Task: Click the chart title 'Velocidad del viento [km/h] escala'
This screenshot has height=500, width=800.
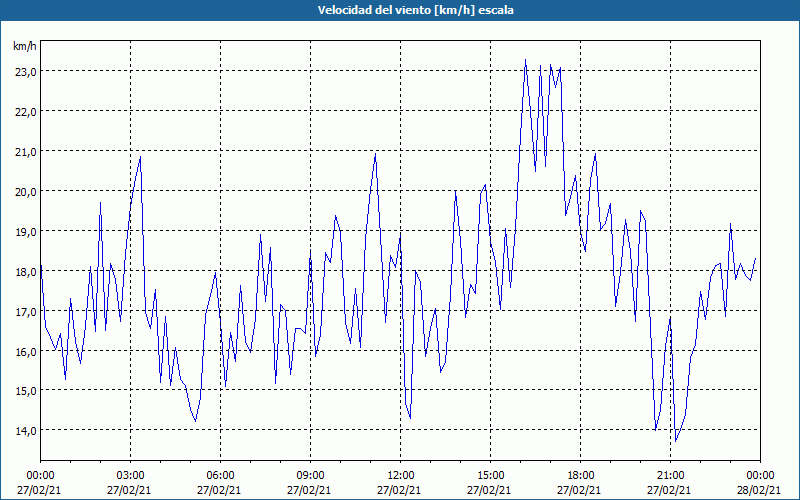Action: pos(415,10)
